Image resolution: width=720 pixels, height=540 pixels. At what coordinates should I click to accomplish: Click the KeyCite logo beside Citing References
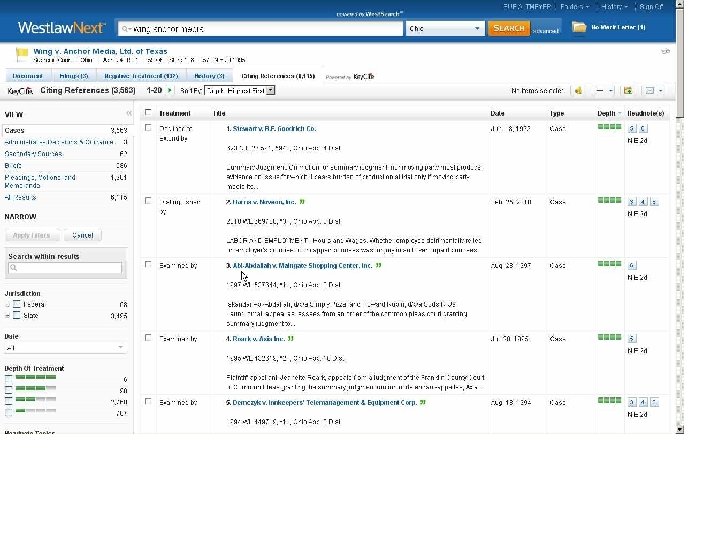[20, 91]
